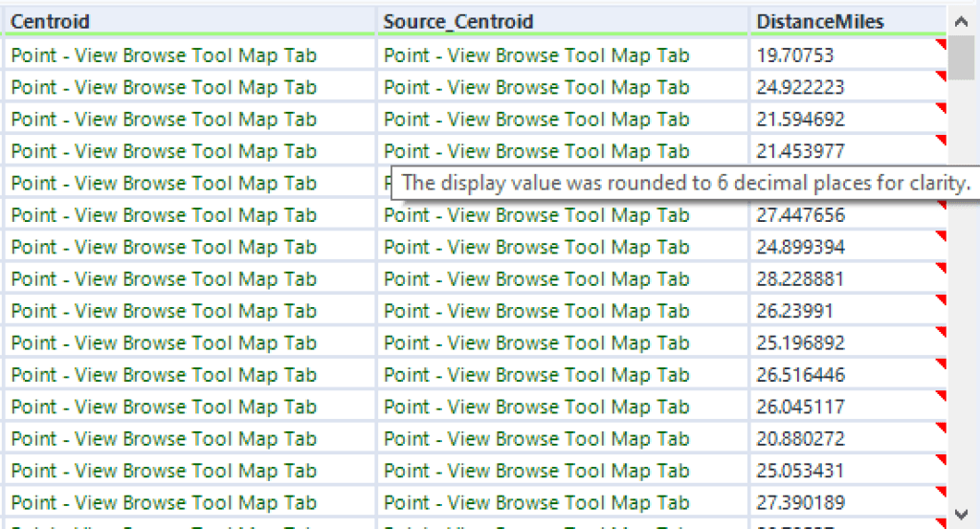This screenshot has width=980, height=529.
Task: Click red truncation triangle on 19.70753 cell
Action: 942,45
